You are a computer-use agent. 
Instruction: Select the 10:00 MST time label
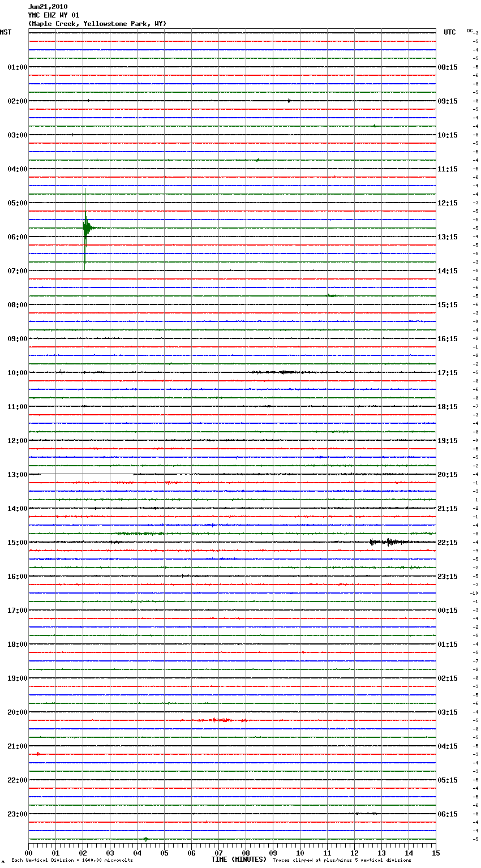click(17, 373)
